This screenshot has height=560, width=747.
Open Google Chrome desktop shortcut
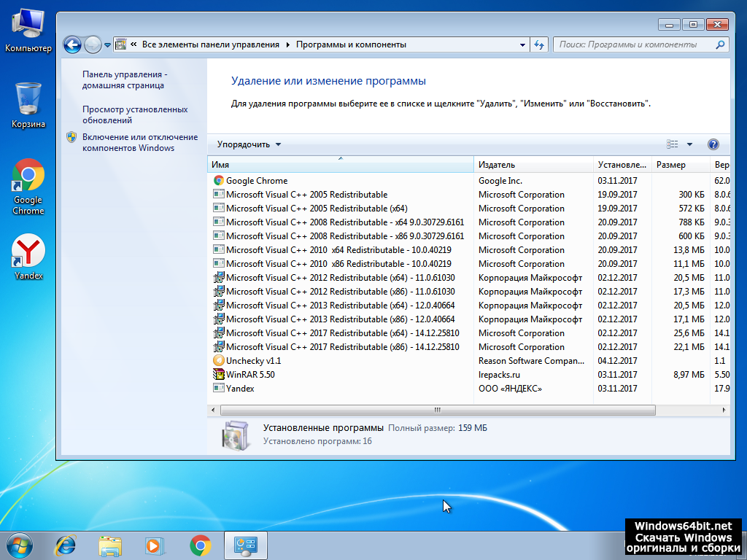coord(28,185)
